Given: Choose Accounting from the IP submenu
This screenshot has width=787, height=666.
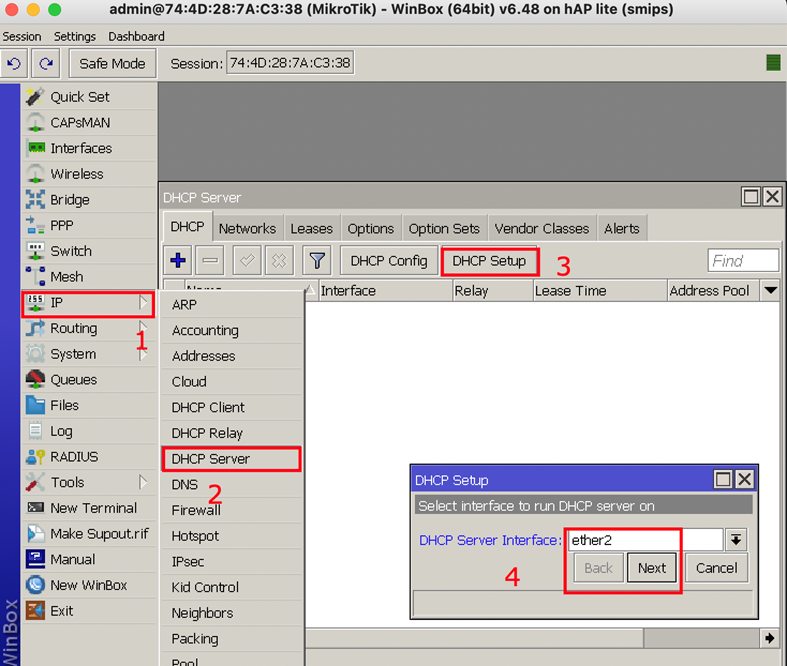Looking at the screenshot, I should point(232,330).
